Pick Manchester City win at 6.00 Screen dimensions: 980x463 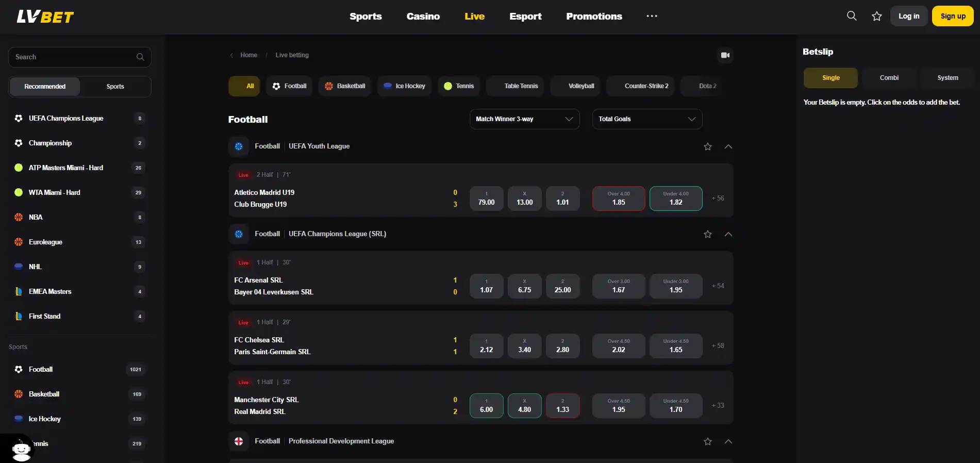pos(486,406)
